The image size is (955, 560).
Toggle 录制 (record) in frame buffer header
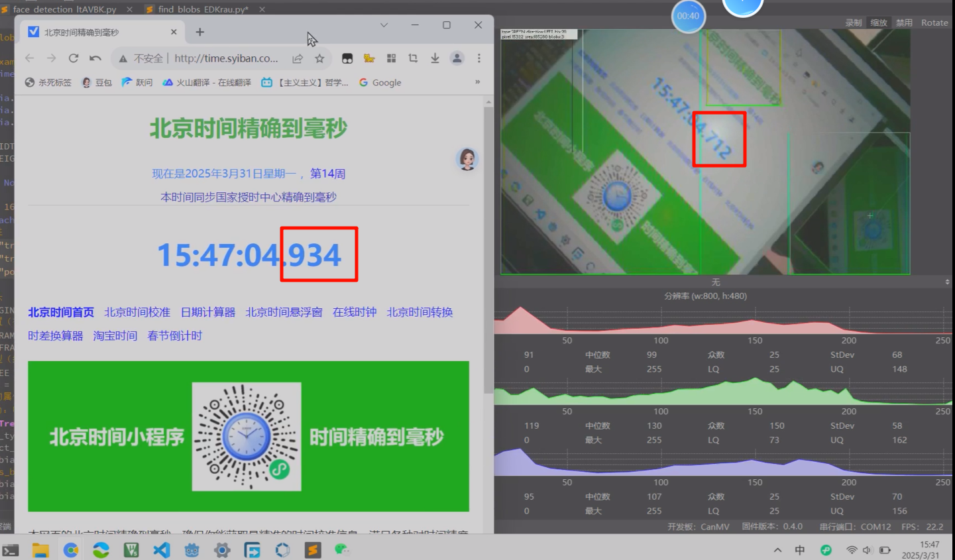coord(854,23)
